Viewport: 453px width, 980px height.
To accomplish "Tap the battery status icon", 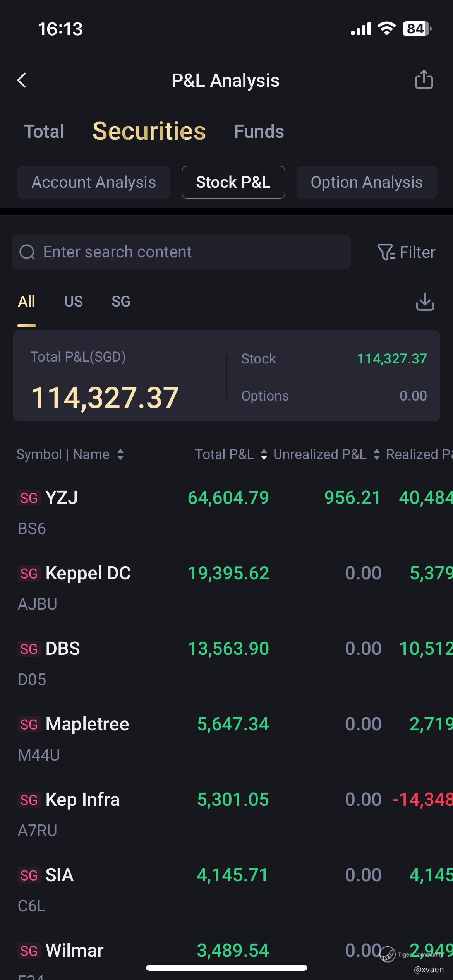I will pyautogui.click(x=417, y=29).
